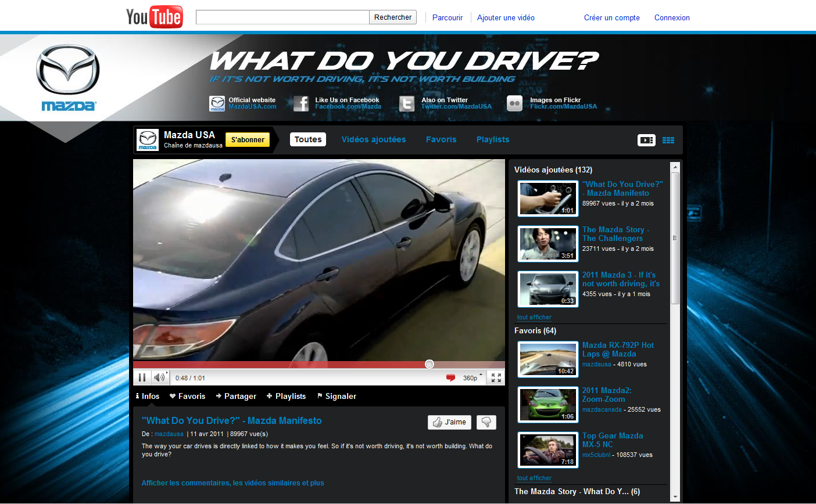Click the video progress bar scrubber handle

pyautogui.click(x=430, y=364)
